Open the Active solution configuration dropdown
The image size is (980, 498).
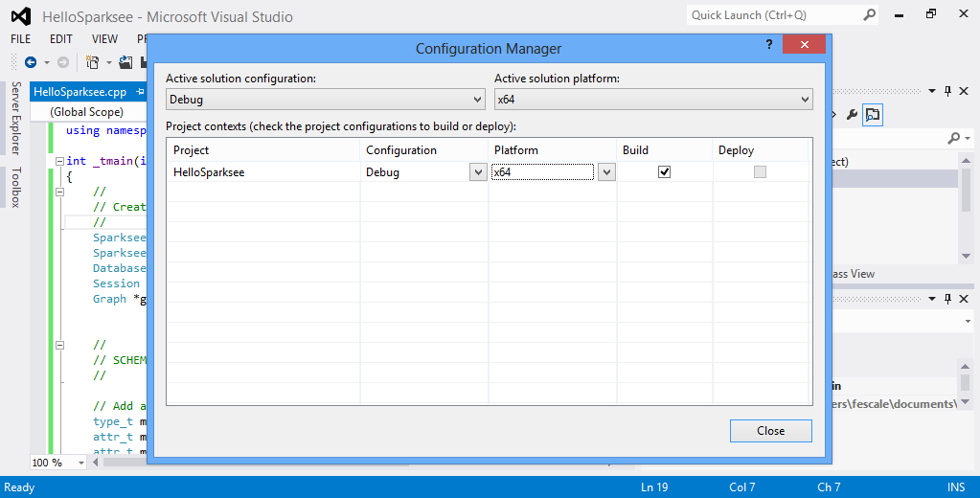pyautogui.click(x=325, y=100)
